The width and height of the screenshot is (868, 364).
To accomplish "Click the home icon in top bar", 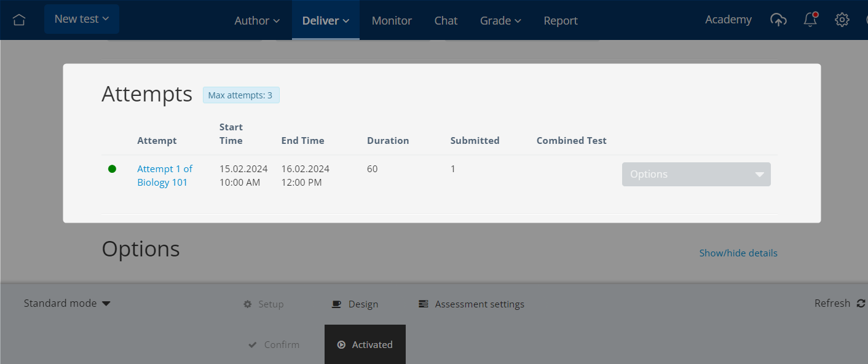I will [x=19, y=20].
